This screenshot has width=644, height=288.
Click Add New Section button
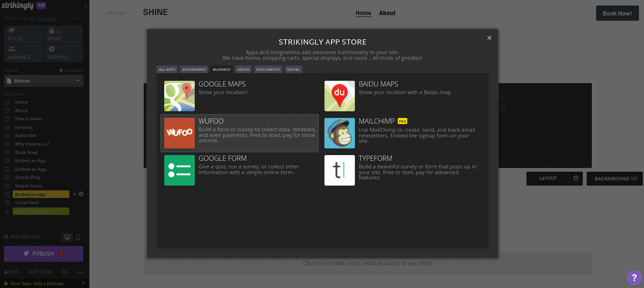[x=41, y=211]
